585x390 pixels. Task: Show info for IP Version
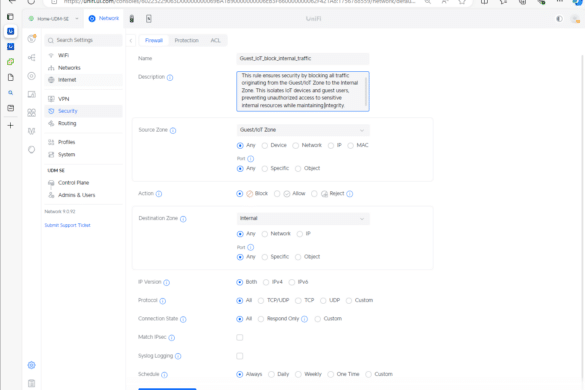coord(166,283)
